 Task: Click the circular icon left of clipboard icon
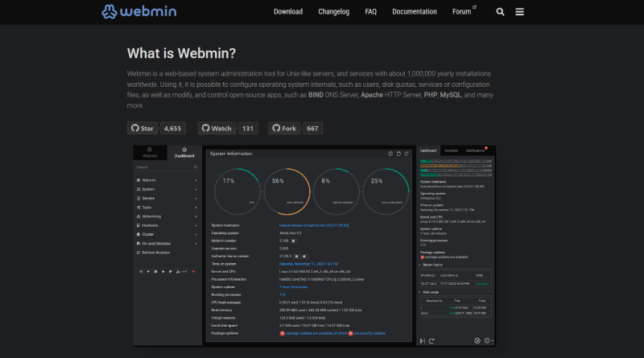click(x=390, y=154)
